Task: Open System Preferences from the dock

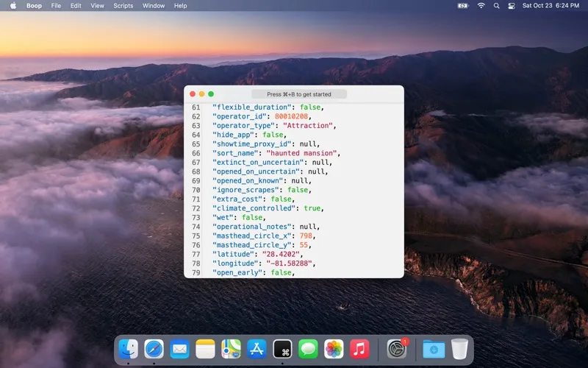Action: pyautogui.click(x=397, y=349)
